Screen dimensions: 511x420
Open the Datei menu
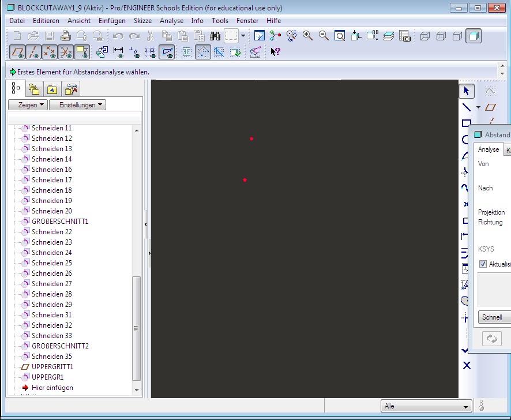pos(17,21)
